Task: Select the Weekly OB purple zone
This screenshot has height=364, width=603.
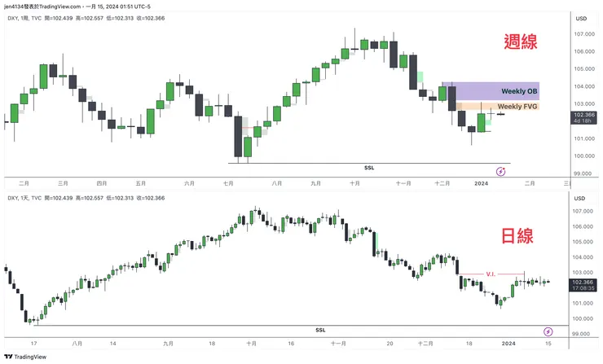Action: point(491,91)
